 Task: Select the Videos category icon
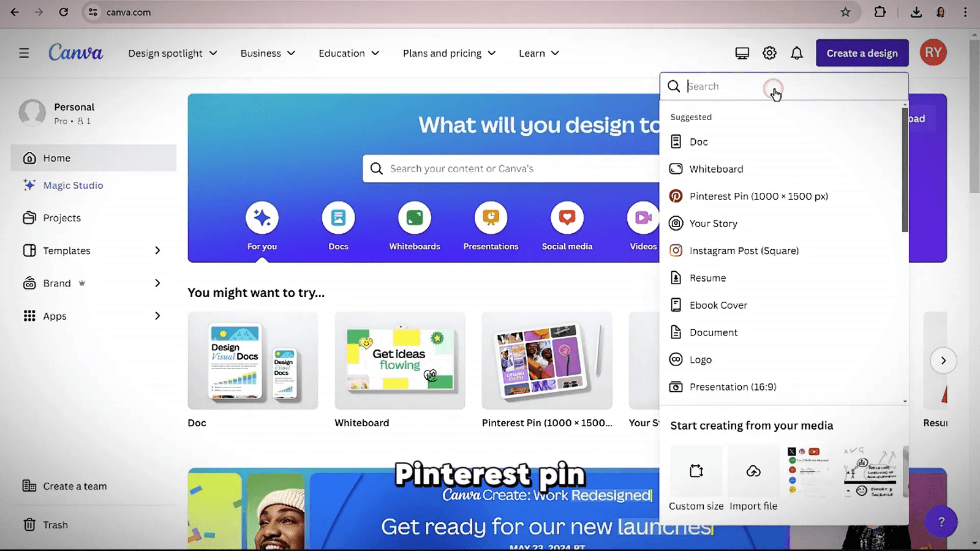[x=643, y=217]
